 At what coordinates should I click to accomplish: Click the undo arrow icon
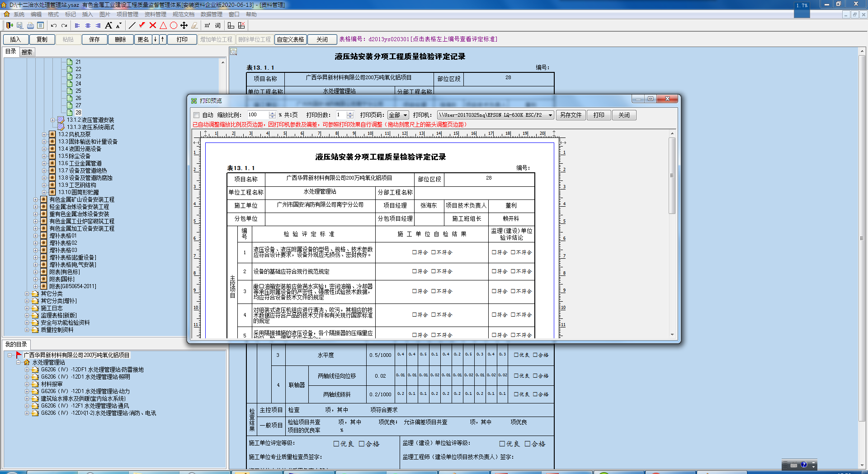54,25
